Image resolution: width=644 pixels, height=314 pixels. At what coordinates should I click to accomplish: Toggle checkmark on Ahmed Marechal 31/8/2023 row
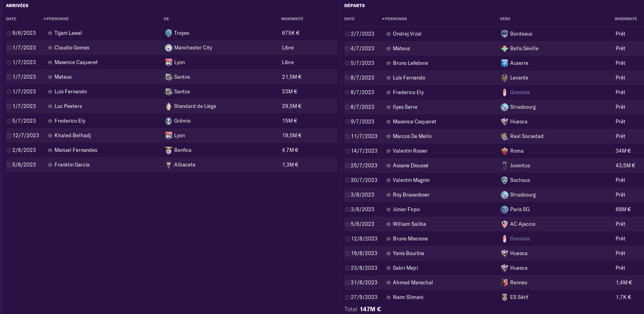pos(347,283)
